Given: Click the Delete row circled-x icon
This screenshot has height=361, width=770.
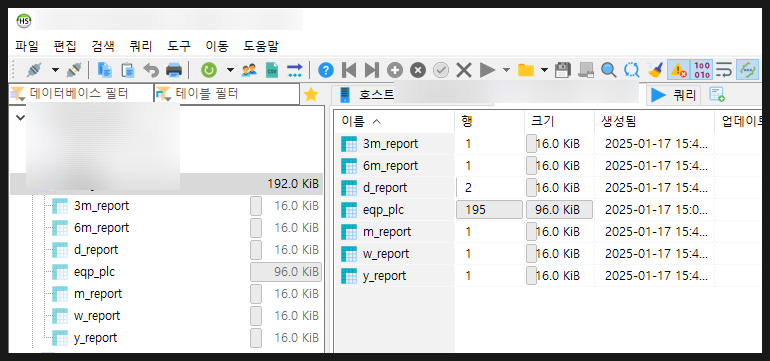Looking at the screenshot, I should (418, 70).
